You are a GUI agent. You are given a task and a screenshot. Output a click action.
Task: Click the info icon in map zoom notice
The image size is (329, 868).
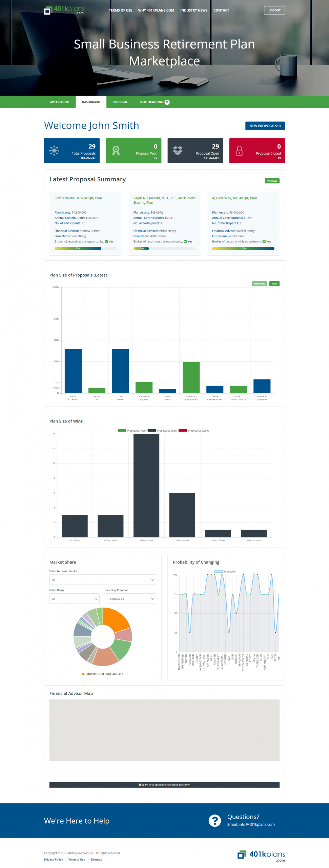coord(140,785)
